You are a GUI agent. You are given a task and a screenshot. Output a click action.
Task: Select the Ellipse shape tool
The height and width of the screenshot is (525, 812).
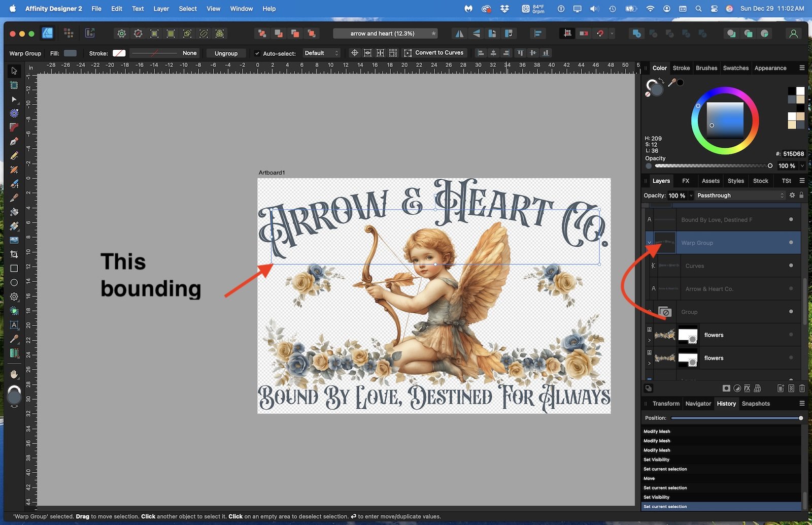(14, 283)
